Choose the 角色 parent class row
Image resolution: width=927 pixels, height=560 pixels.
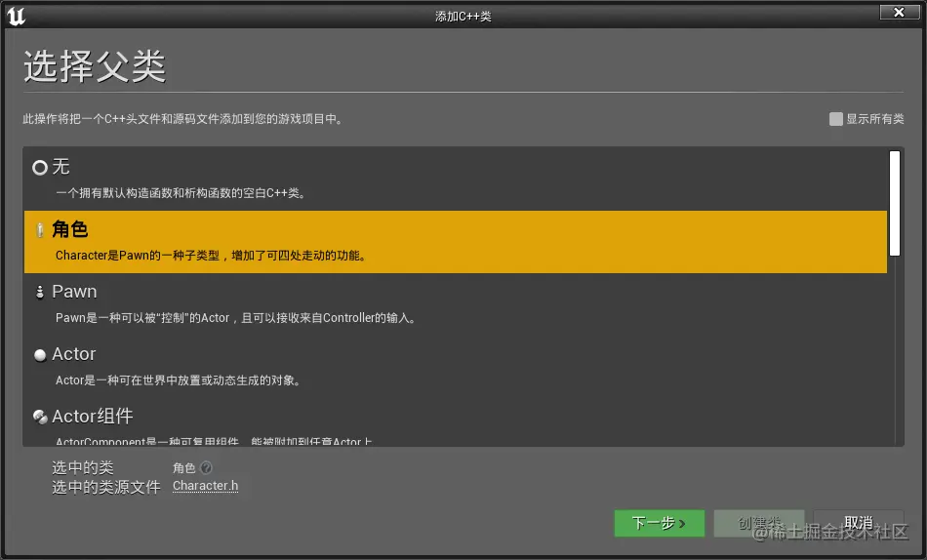coord(456,242)
